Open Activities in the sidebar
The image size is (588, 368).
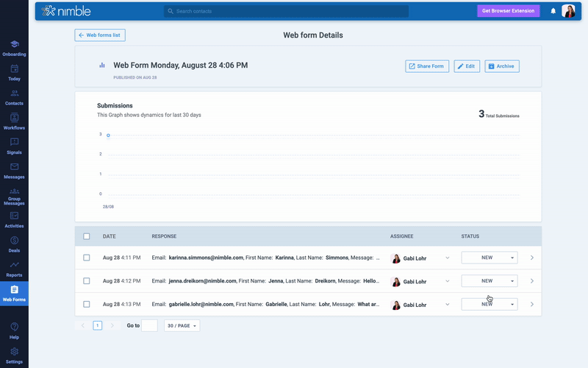14,219
